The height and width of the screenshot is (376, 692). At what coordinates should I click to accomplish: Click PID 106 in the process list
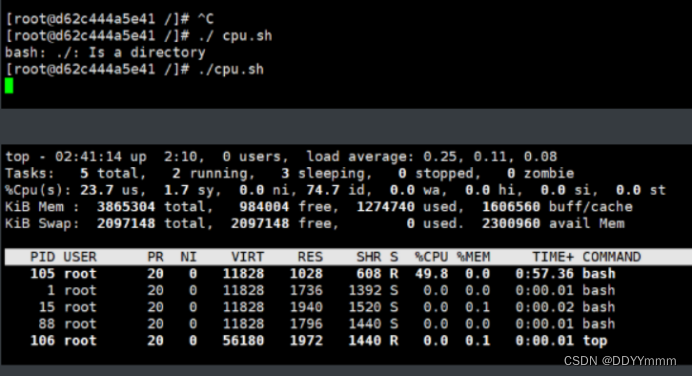(x=42, y=341)
